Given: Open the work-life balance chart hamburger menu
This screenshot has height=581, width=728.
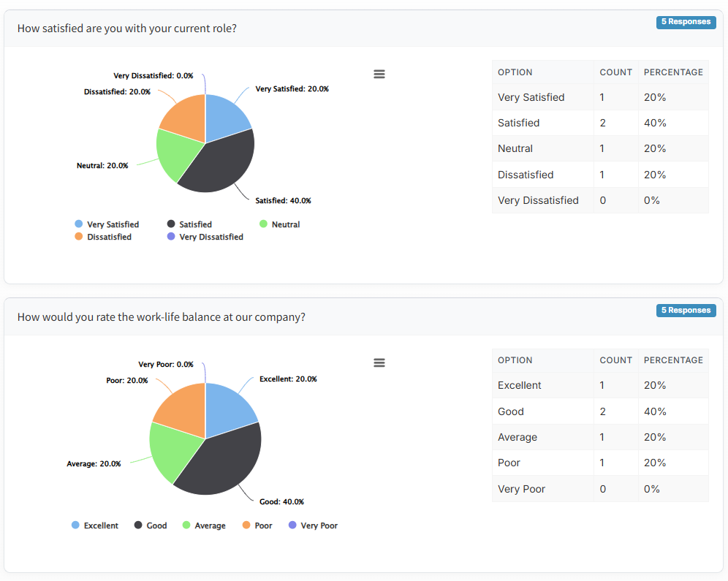Looking at the screenshot, I should pos(379,363).
